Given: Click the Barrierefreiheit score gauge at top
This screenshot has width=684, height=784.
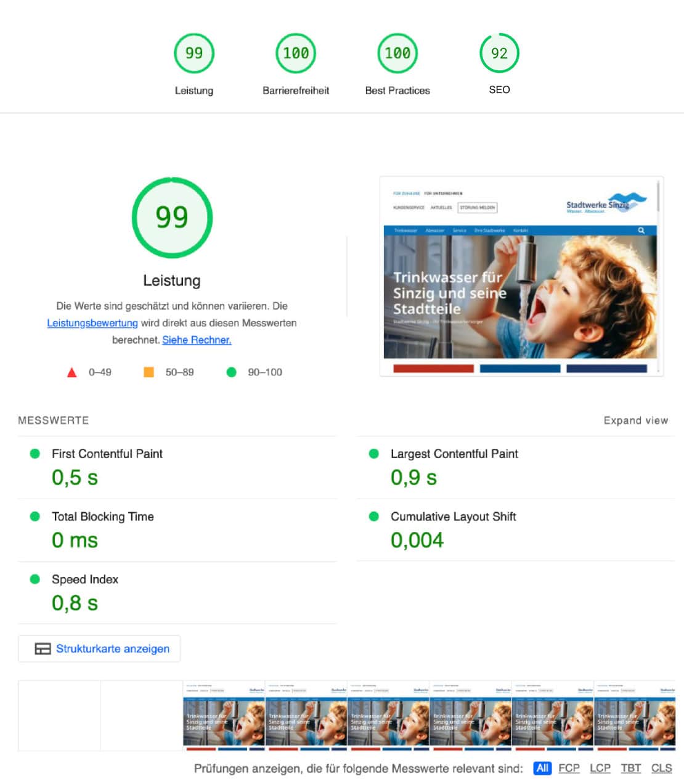Looking at the screenshot, I should [296, 54].
